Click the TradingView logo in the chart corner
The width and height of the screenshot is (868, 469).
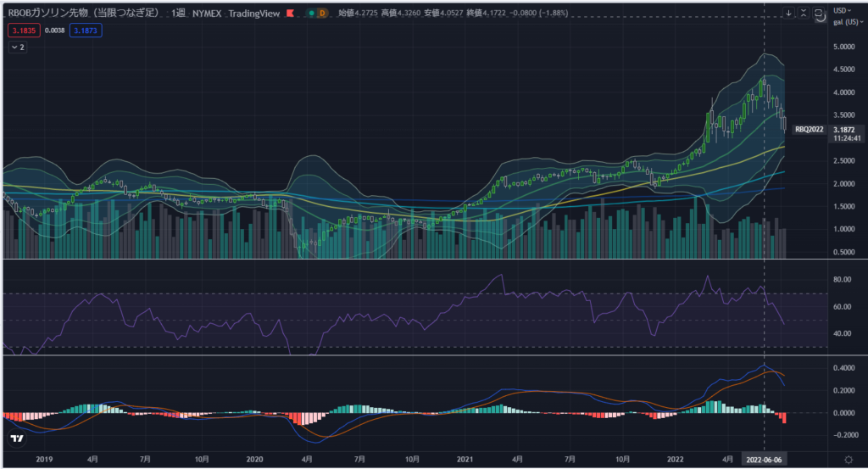(x=16, y=438)
